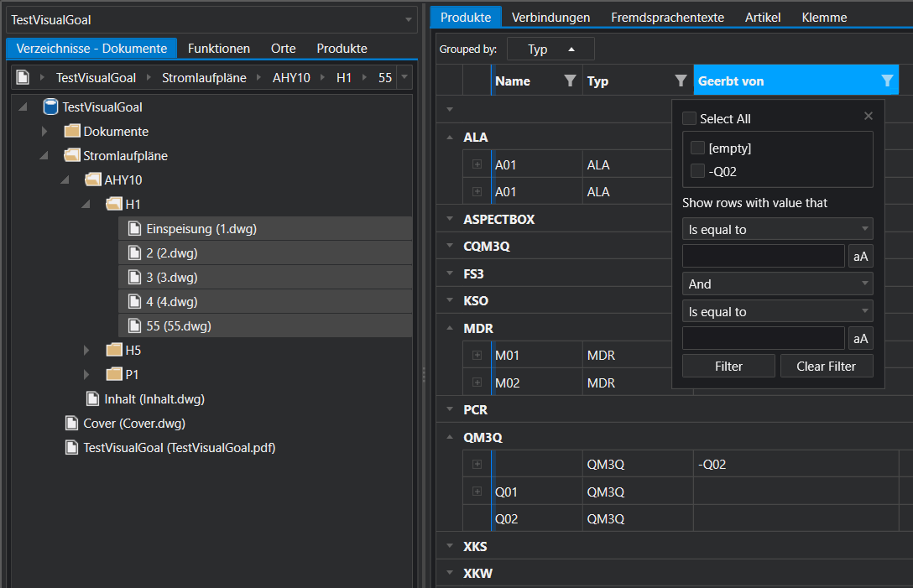Open the Funktionen tab
913x588 pixels.
tap(218, 49)
